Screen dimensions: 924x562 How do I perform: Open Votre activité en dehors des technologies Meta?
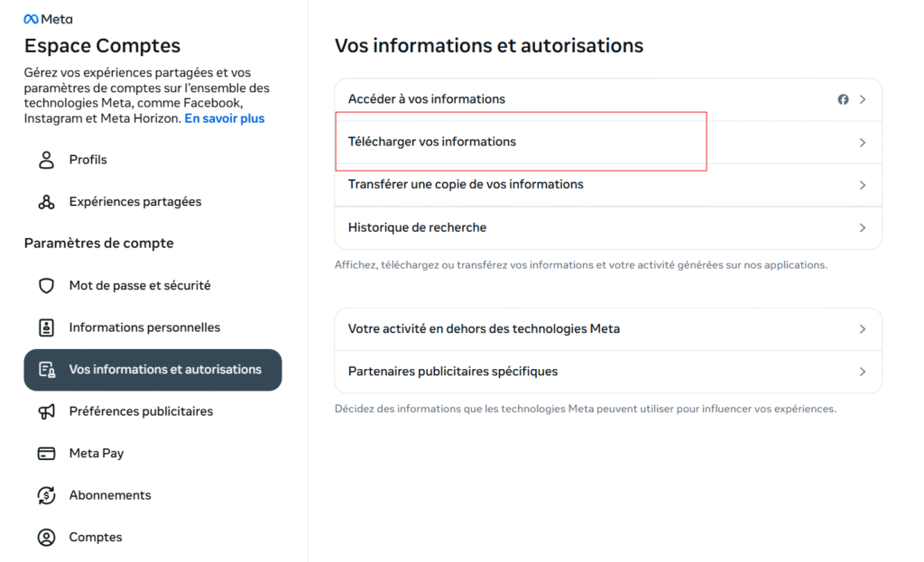click(x=484, y=329)
